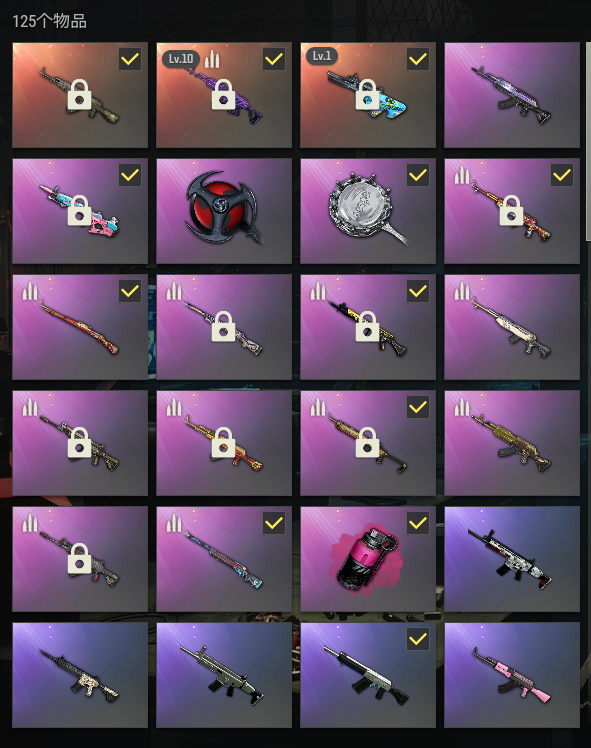Open the purple AKM skin without a lock

[x=512, y=94]
